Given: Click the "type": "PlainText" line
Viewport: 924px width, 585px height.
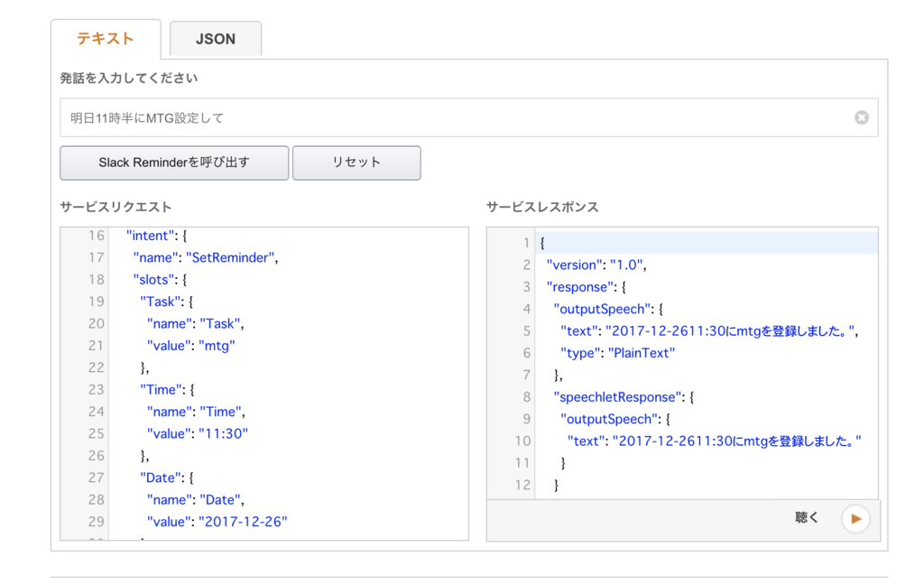Looking at the screenshot, I should [x=617, y=353].
